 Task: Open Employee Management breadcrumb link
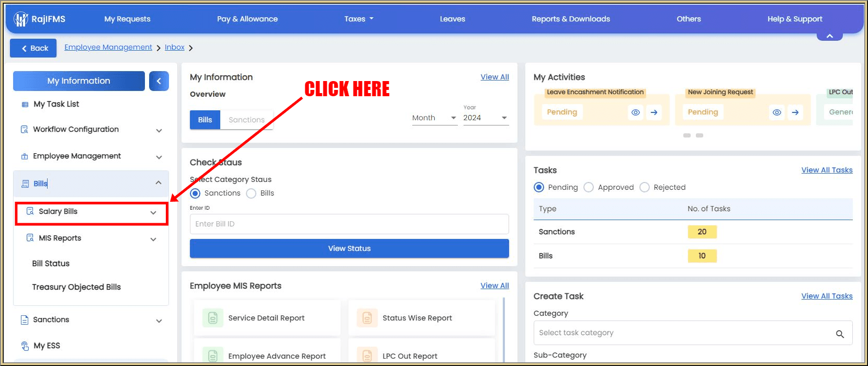[x=108, y=47]
